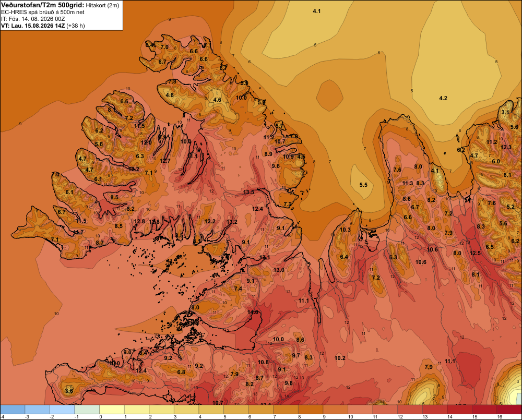The height and width of the screenshot is (420, 522).
Task: Click the 13.0 temperature label
Action: (x=279, y=270)
